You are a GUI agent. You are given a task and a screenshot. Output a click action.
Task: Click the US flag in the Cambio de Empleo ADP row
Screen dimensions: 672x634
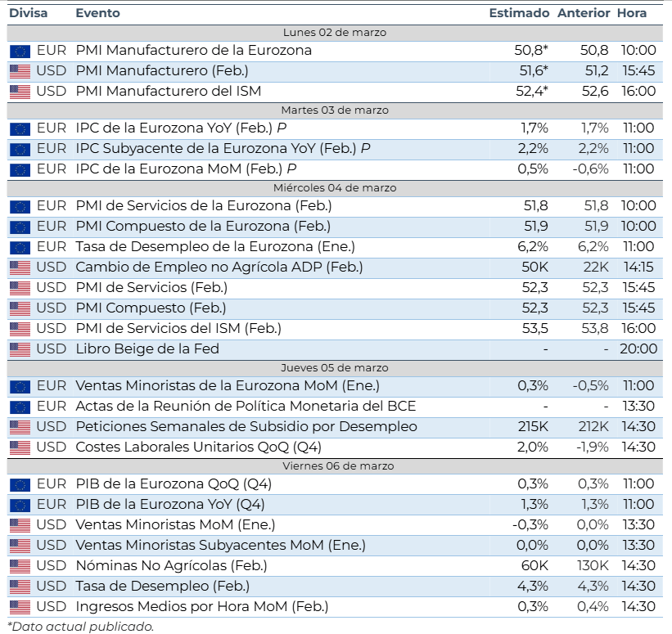20,268
